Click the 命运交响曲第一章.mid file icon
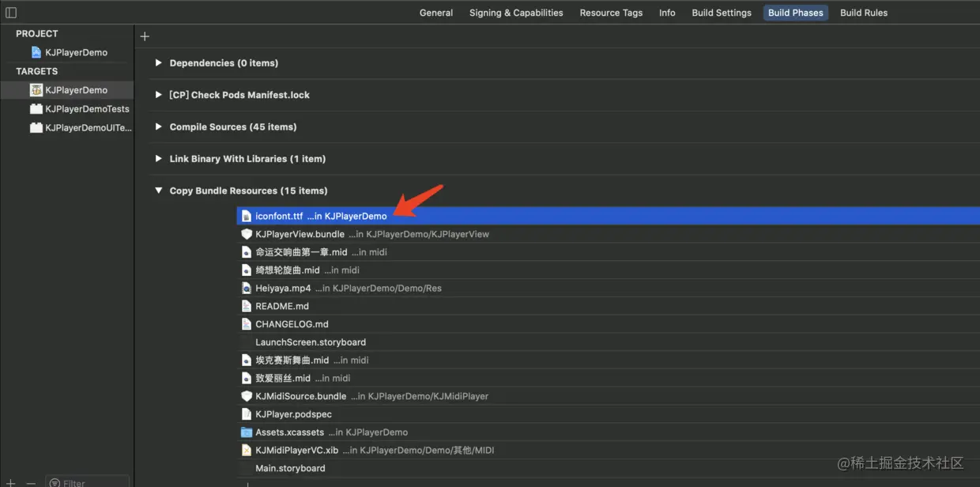Viewport: 980px width, 487px height. point(247,252)
